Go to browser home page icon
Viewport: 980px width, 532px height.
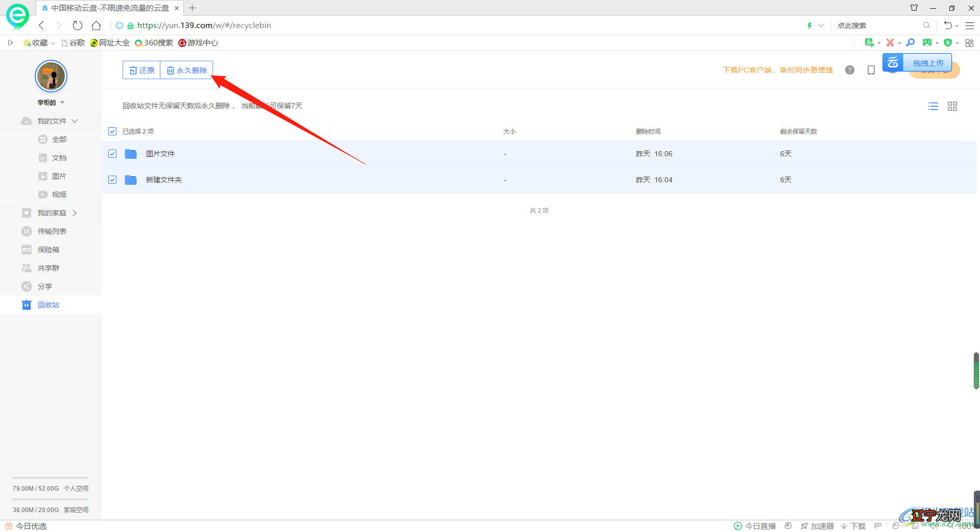(96, 26)
